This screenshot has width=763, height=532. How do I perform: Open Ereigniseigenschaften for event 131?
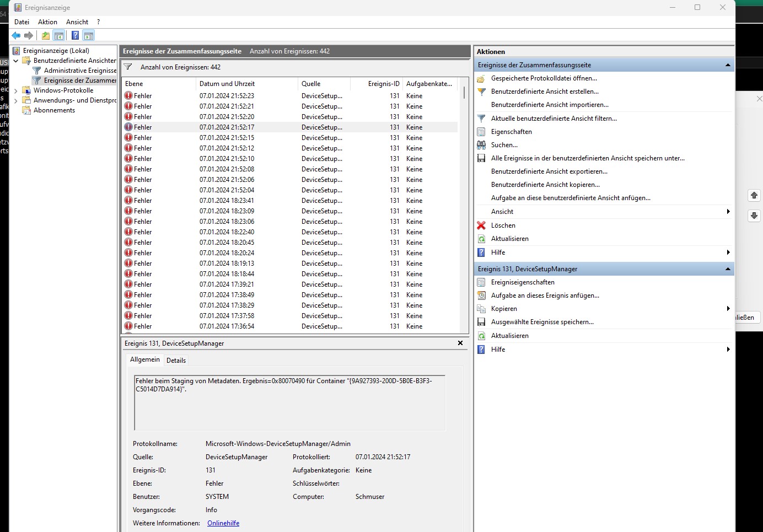pos(523,282)
